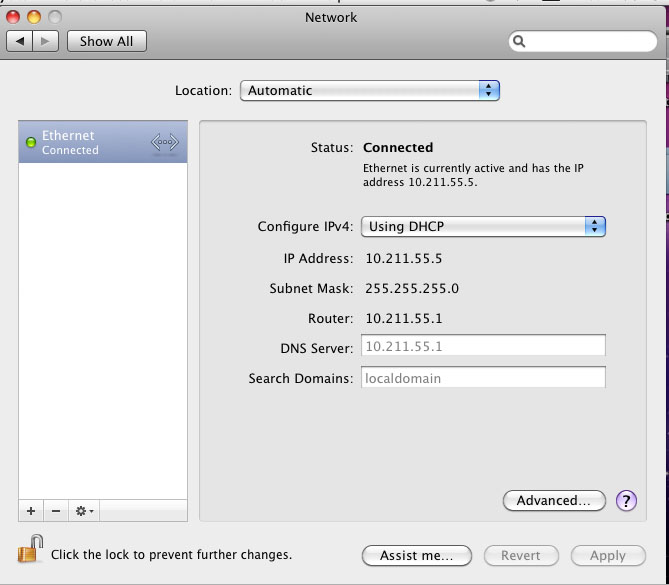Remove the service with the minus button
The width and height of the screenshot is (669, 585).
click(x=56, y=511)
